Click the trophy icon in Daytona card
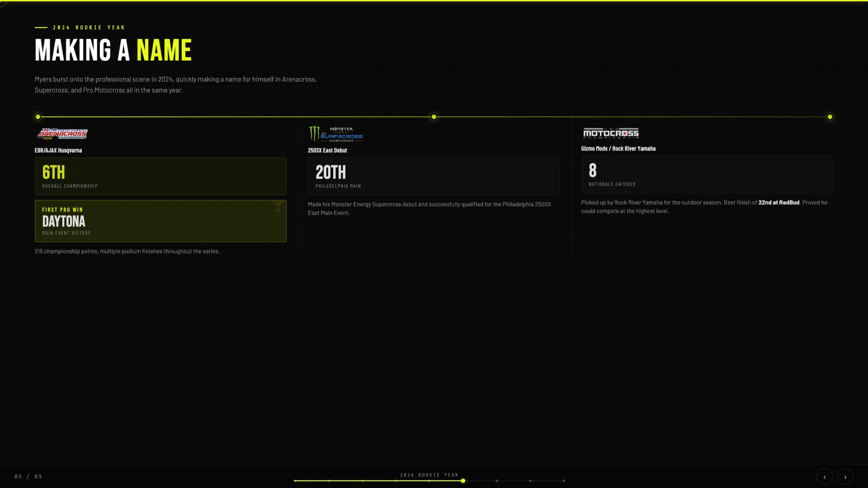This screenshot has height=488, width=868. point(278,206)
